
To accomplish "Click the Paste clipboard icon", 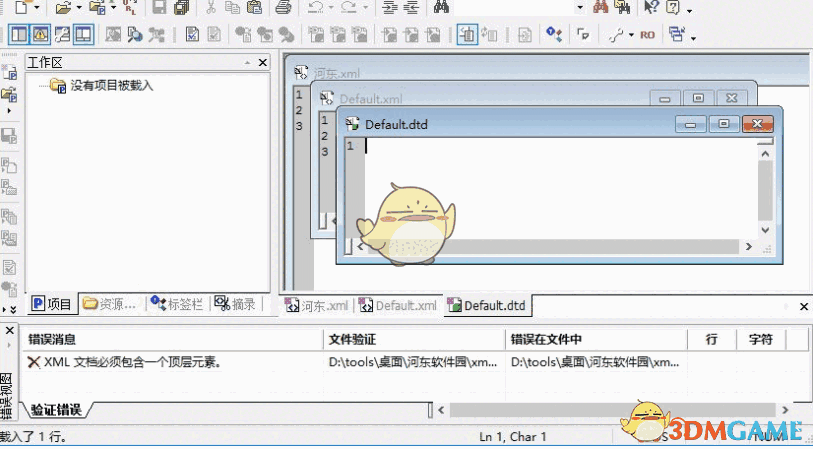I will 254,7.
